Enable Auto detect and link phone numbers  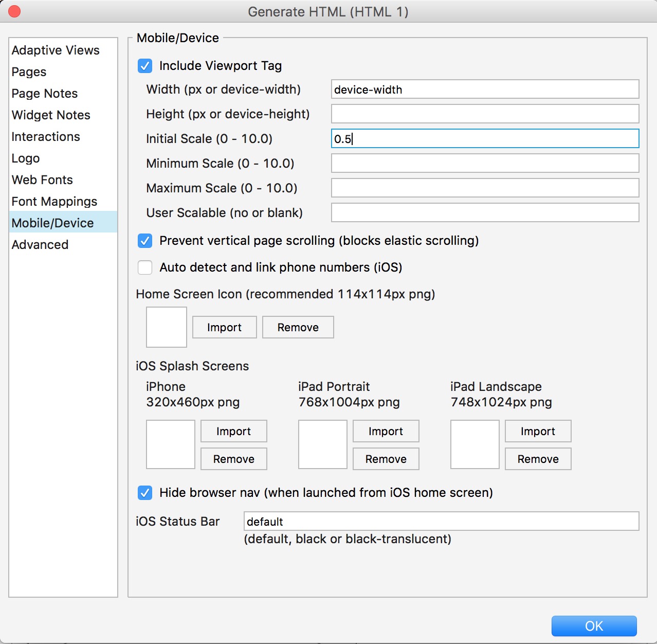[145, 267]
